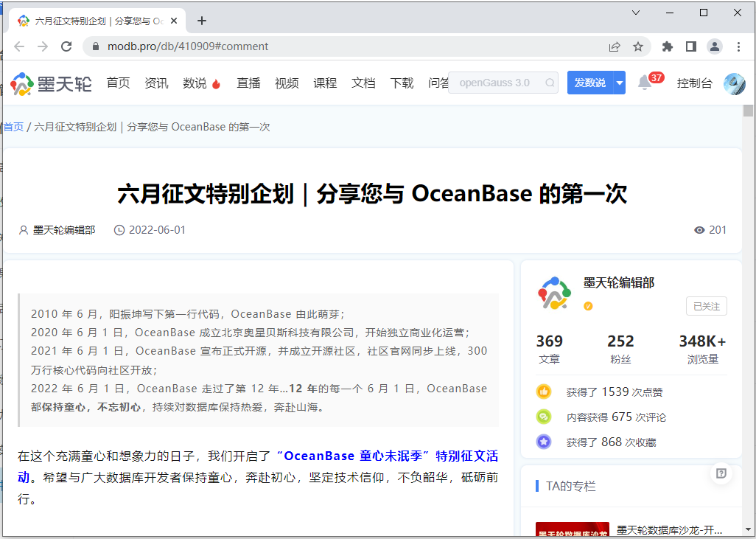Image resolution: width=756 pixels, height=539 pixels.
Task: Click the 发数说 button
Action: (590, 83)
